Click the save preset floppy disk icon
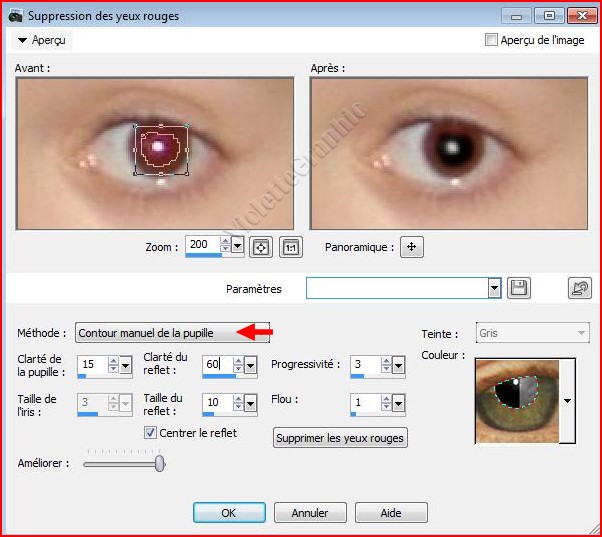 click(x=519, y=288)
